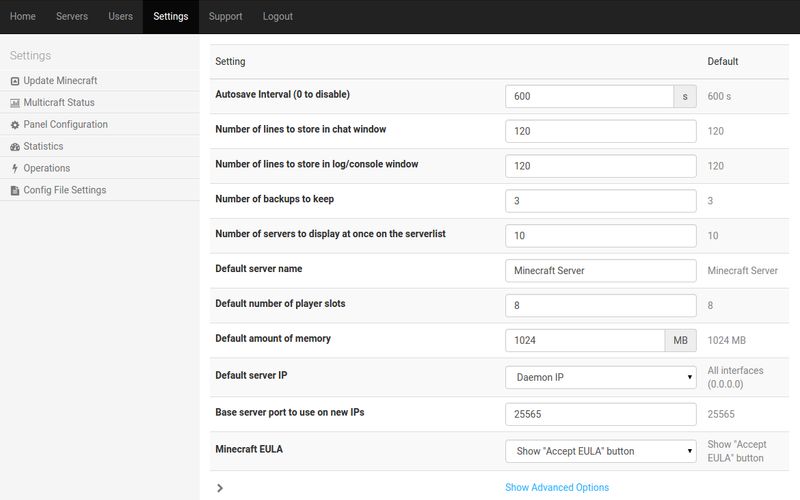Navigate to the Home tab

point(23,17)
